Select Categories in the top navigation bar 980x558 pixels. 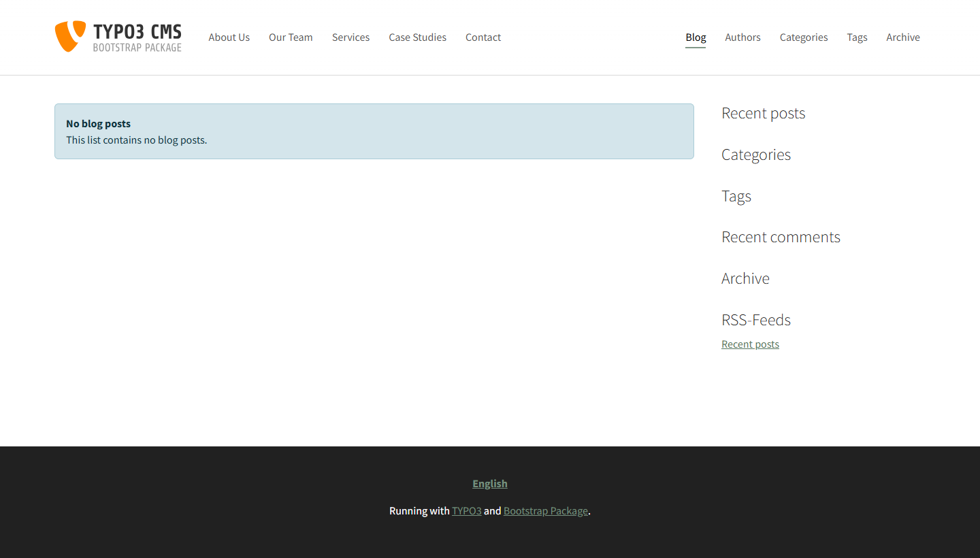803,37
